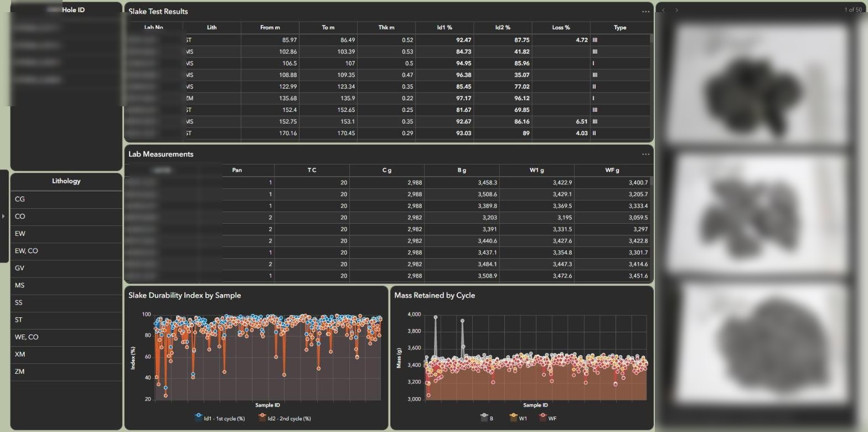The height and width of the screenshot is (432, 868).
Task: Sort by the 'From m' column header
Action: (270, 28)
